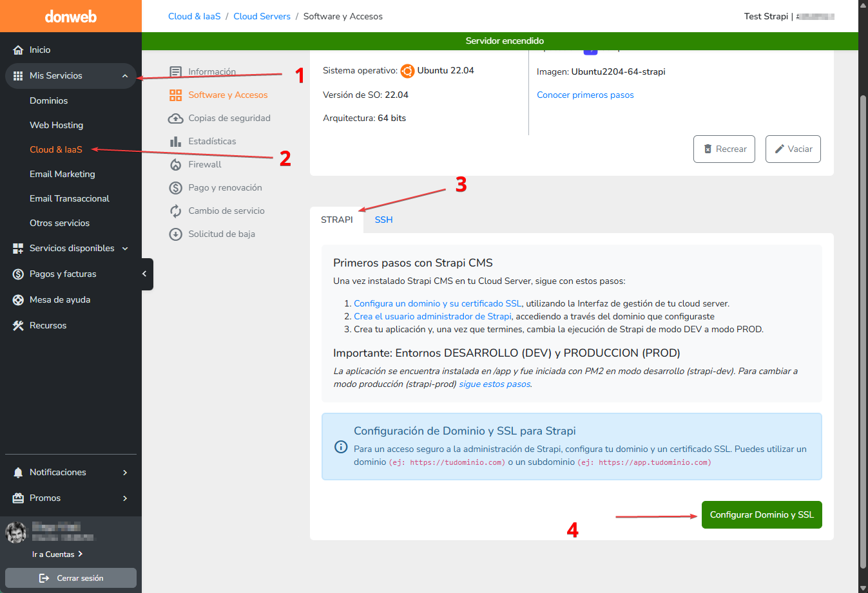This screenshot has width=868, height=593.
Task: Open Dominios in the sidebar
Action: tap(48, 100)
